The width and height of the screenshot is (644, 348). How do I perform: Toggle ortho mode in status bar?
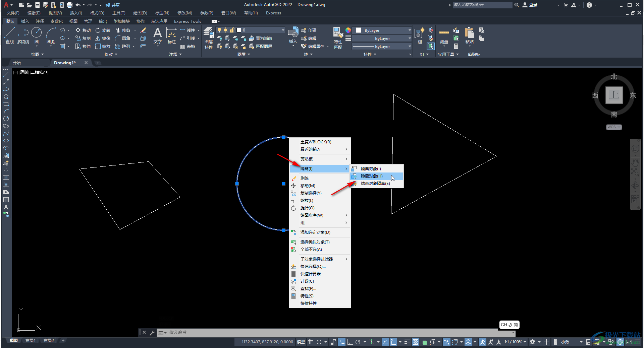point(350,342)
